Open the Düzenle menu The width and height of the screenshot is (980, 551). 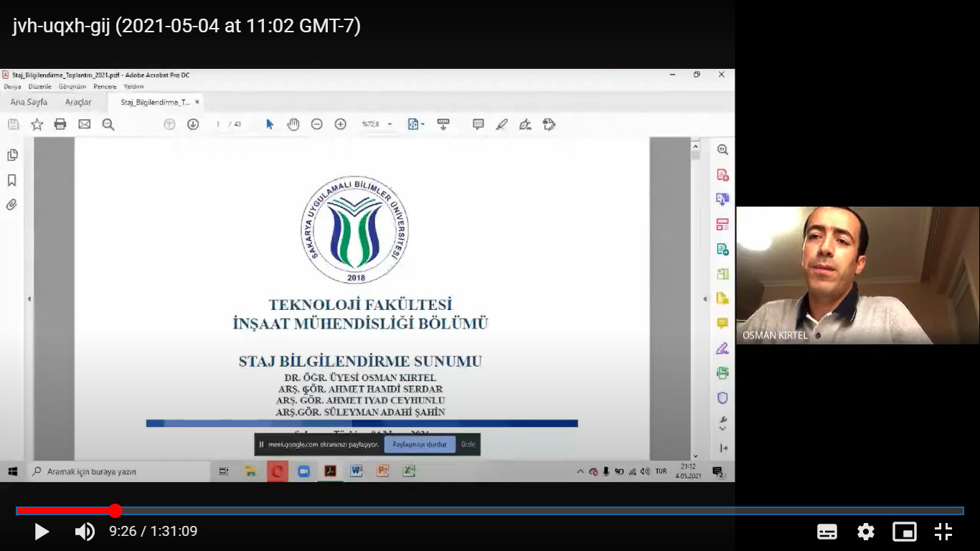(x=39, y=86)
